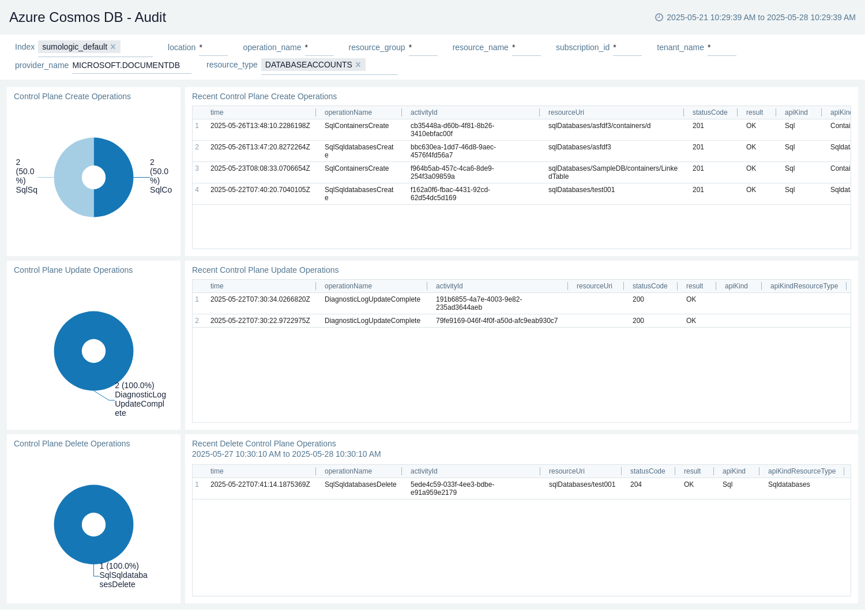This screenshot has height=616, width=865.
Task: Click Delete panel time range 2025-05-27 to 2025-05-28
Action: (286, 454)
